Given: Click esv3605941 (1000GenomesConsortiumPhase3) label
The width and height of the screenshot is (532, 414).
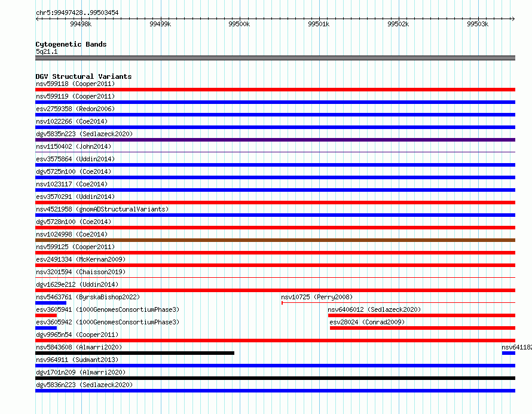Looking at the screenshot, I should (108, 309).
